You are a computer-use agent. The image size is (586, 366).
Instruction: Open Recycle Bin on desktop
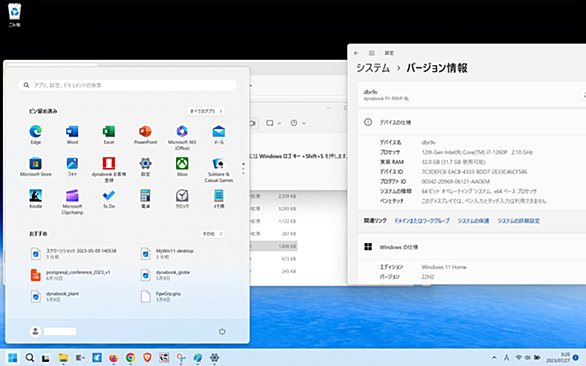pyautogui.click(x=14, y=15)
